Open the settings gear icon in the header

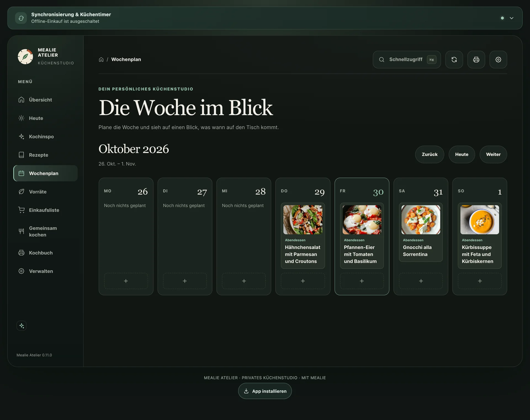498,60
